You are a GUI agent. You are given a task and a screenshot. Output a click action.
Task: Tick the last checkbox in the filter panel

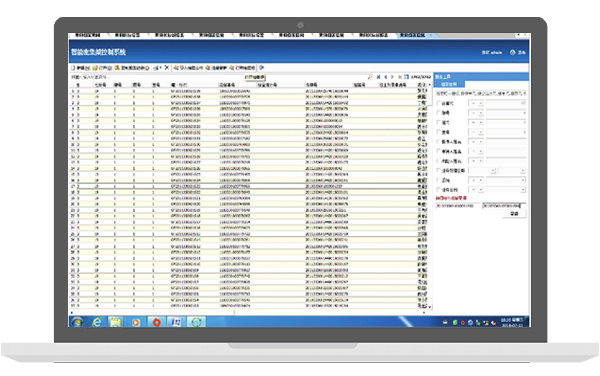point(439,190)
